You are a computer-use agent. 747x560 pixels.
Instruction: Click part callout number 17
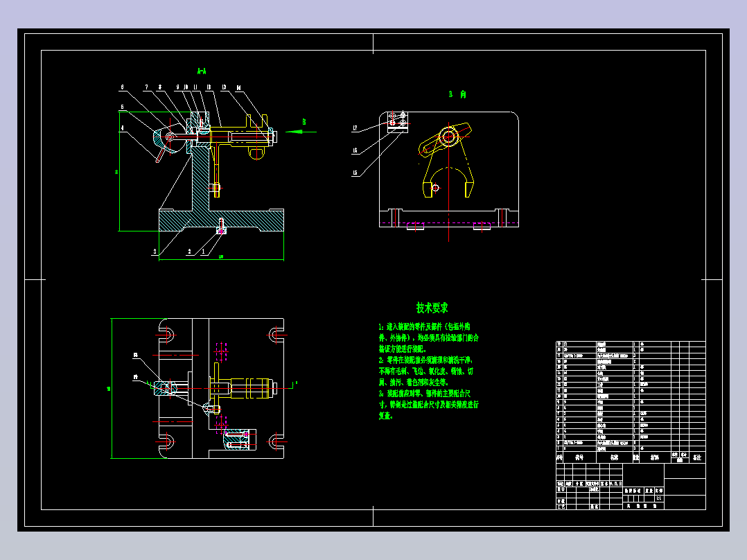pos(355,128)
